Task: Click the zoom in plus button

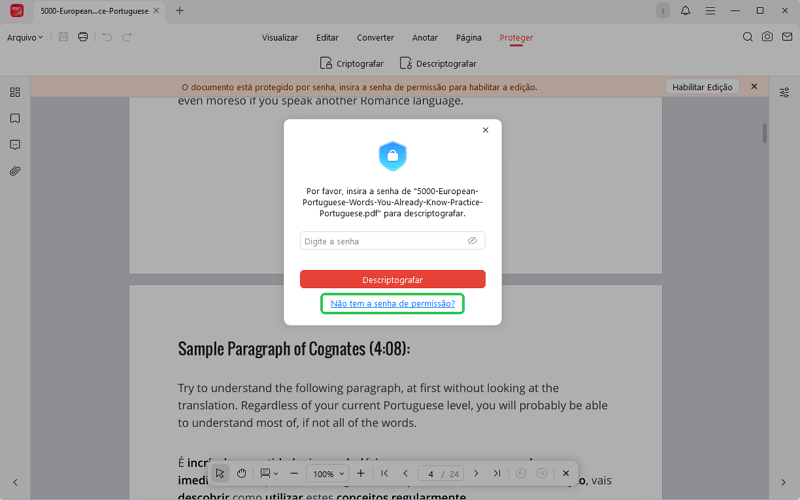Action: [361, 473]
